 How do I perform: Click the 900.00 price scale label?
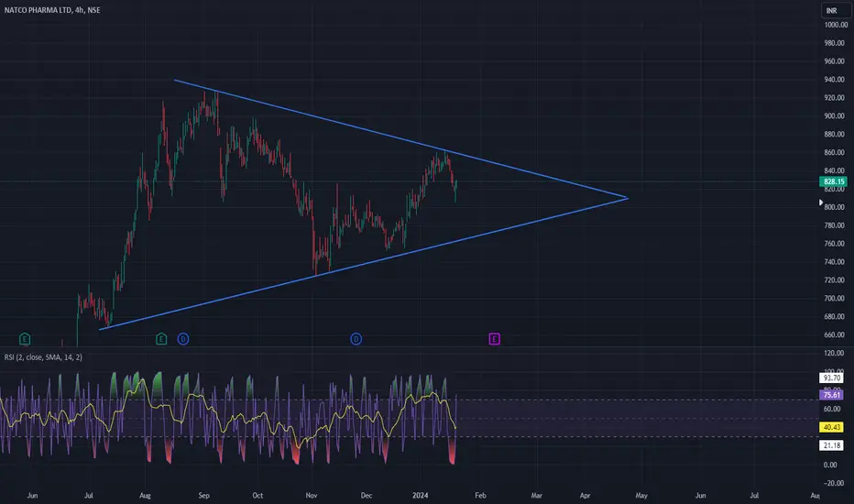pyautogui.click(x=834, y=115)
